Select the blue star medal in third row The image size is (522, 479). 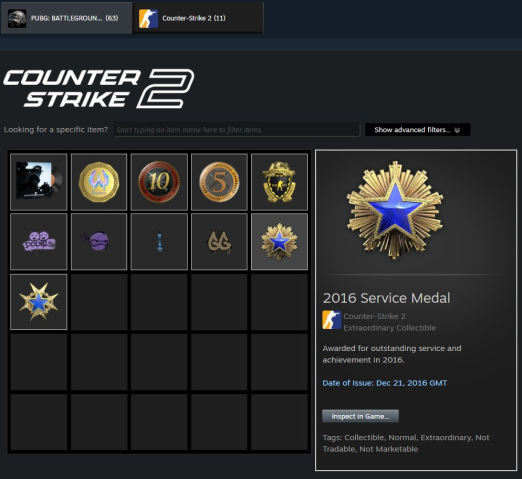39,302
